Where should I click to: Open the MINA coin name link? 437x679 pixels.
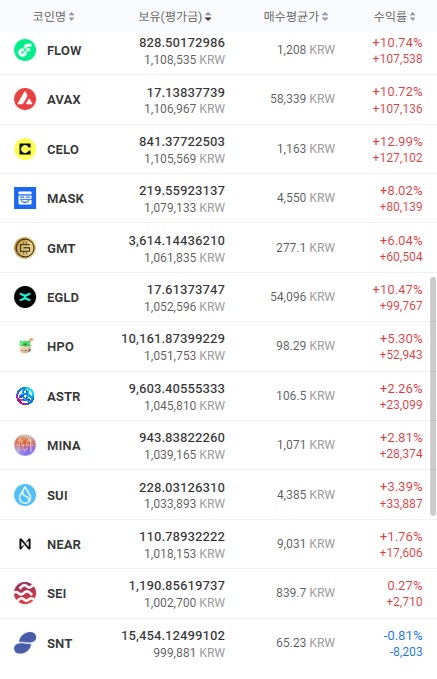[x=64, y=446]
